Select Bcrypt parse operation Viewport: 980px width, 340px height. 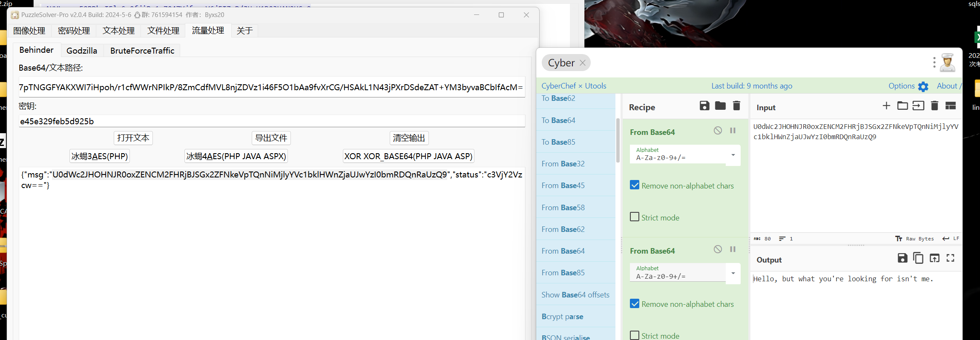[576, 317]
